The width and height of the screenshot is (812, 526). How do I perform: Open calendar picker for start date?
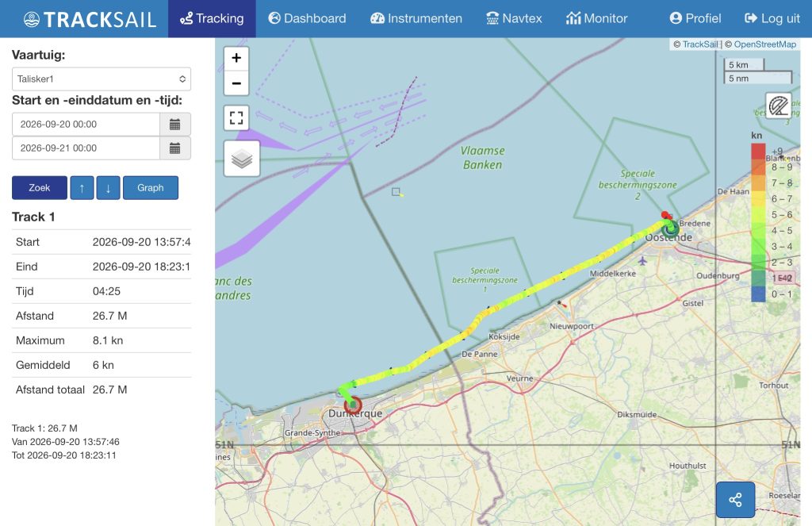tap(175, 125)
